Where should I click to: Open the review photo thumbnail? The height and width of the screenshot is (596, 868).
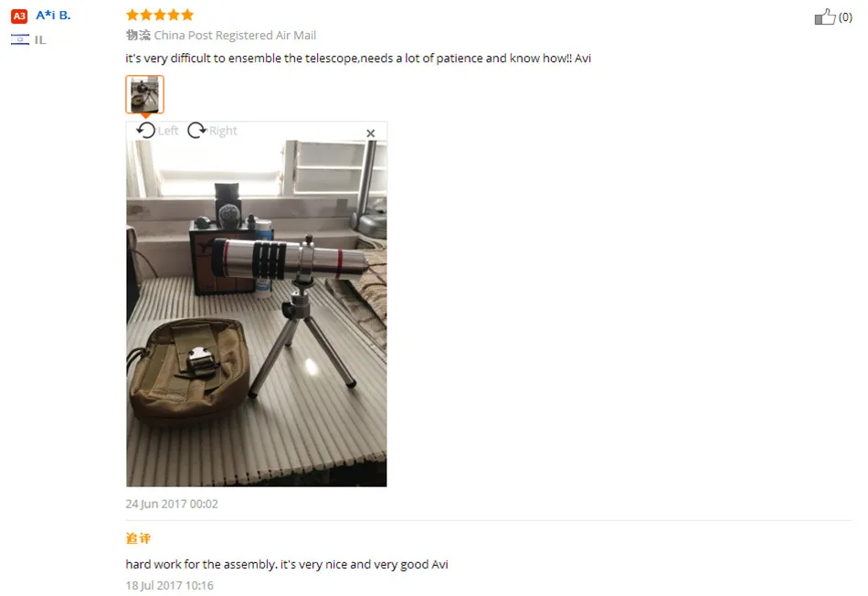145,94
